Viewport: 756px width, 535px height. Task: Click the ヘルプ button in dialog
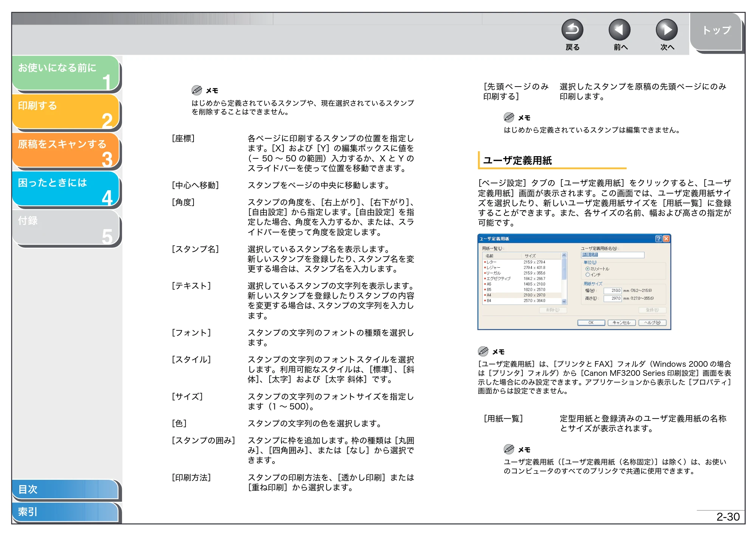pyautogui.click(x=652, y=323)
